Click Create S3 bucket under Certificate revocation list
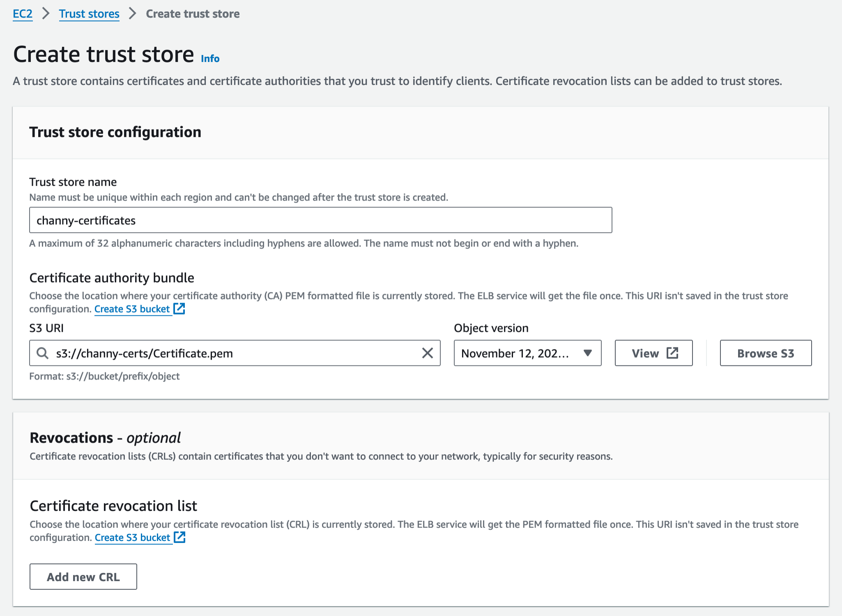842x616 pixels. [132, 537]
